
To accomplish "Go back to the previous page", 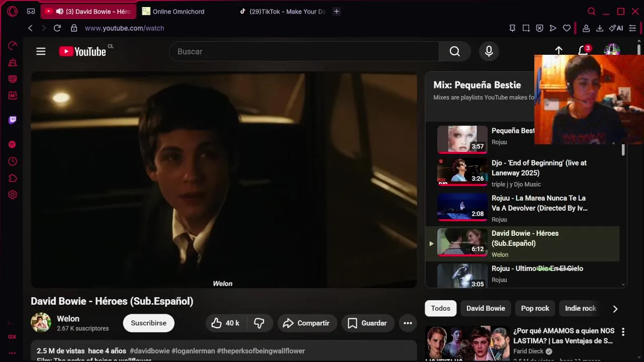I will (30, 28).
